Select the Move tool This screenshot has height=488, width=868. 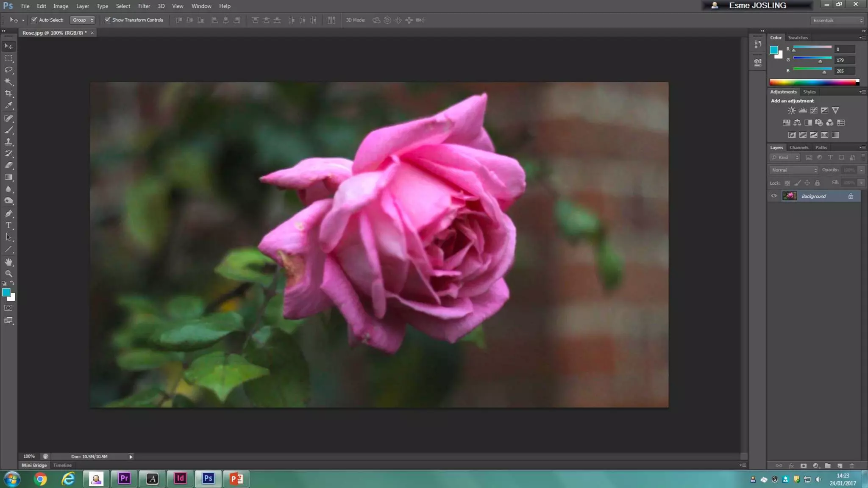coord(8,46)
